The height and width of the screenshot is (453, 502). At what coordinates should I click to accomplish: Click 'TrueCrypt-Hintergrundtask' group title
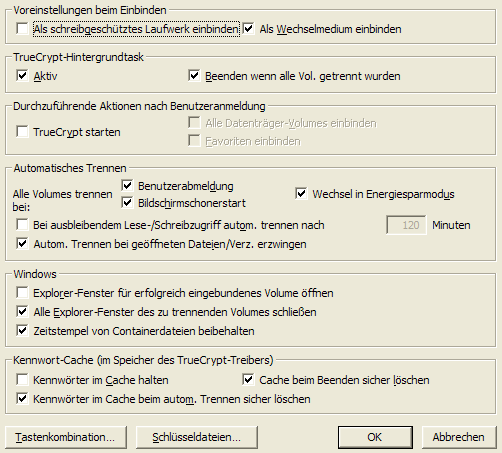(x=79, y=57)
